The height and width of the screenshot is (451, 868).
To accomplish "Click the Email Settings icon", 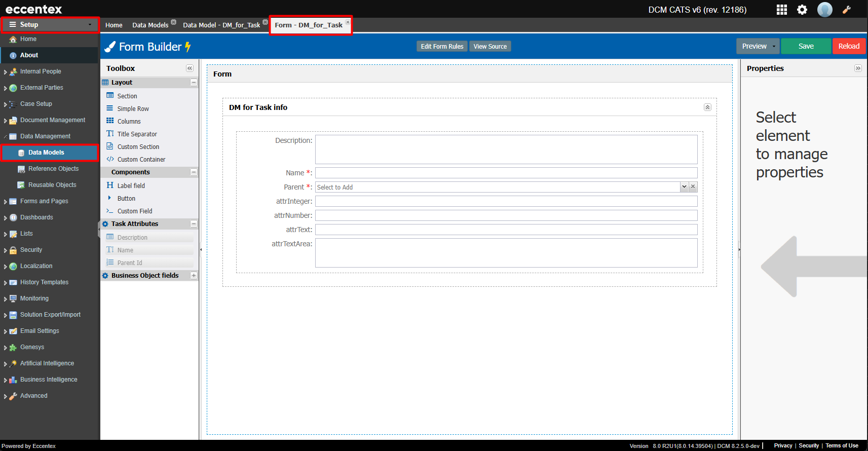I will [13, 331].
